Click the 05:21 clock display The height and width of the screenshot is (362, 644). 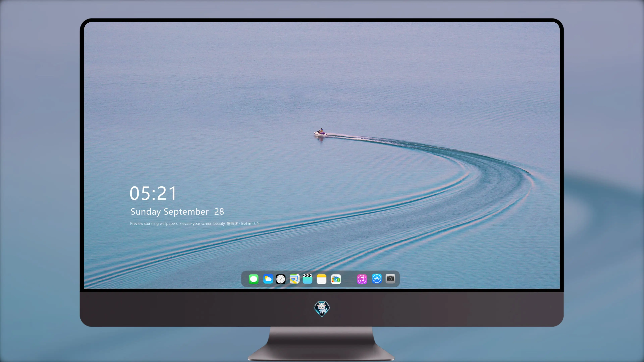(x=153, y=193)
